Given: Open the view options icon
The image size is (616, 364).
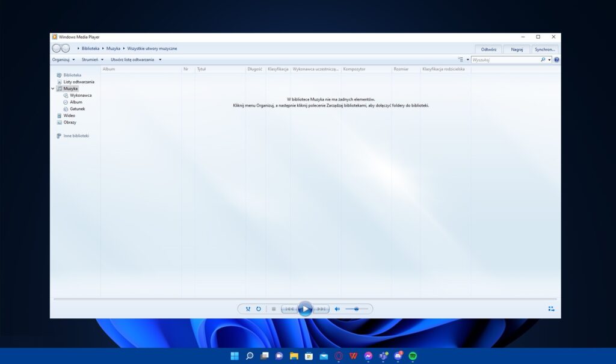Looking at the screenshot, I should (x=460, y=60).
